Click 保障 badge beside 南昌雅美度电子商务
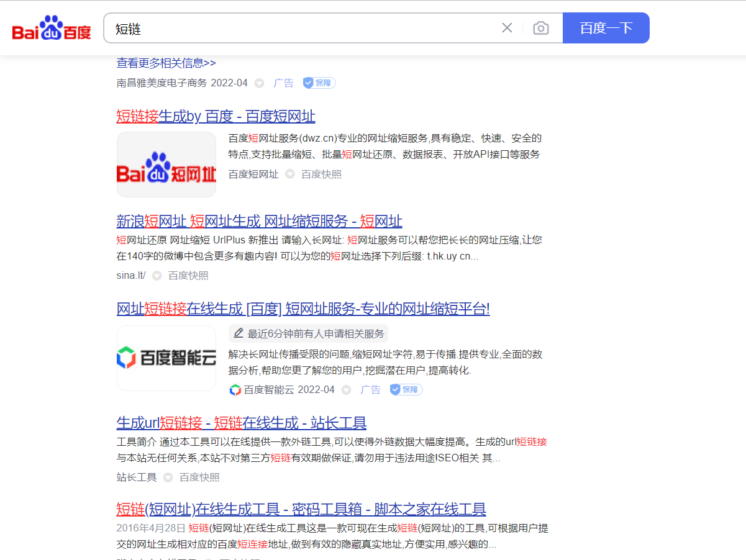Image resolution: width=746 pixels, height=560 pixels. [x=319, y=83]
